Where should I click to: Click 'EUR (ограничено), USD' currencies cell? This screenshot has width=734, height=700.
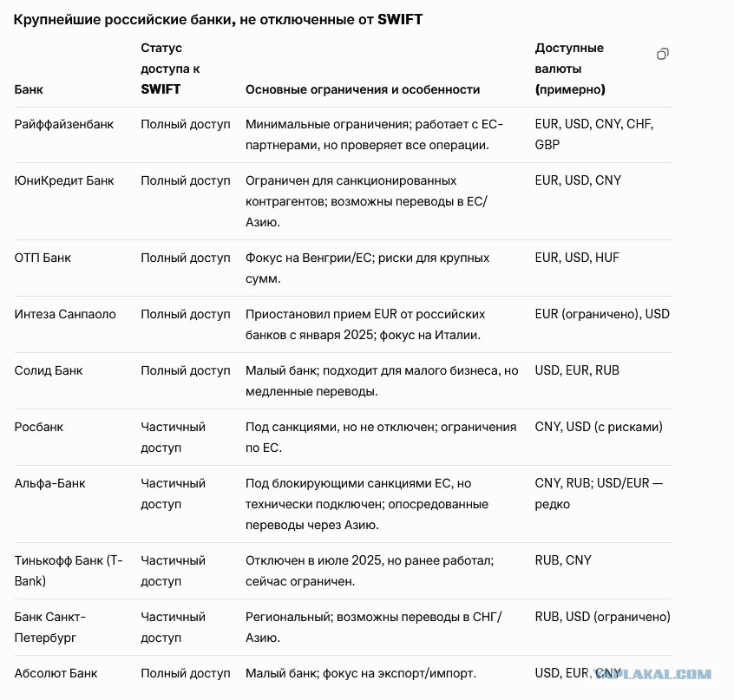[602, 314]
